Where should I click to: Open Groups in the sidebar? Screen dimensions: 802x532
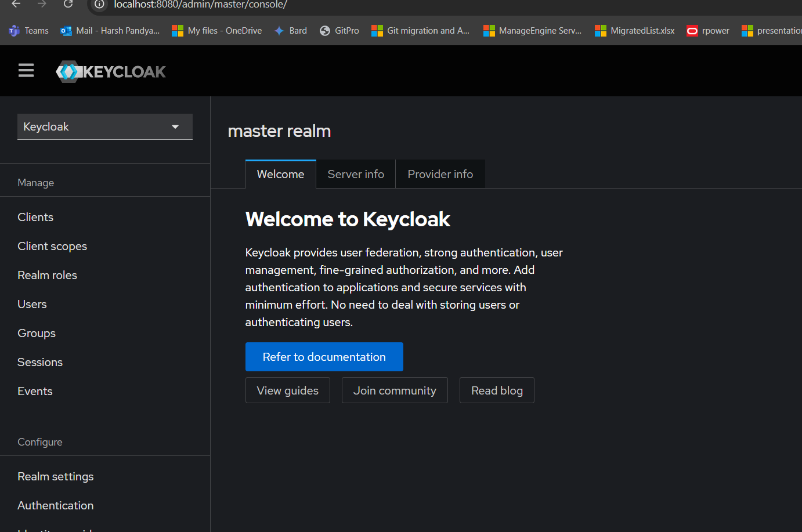click(37, 333)
